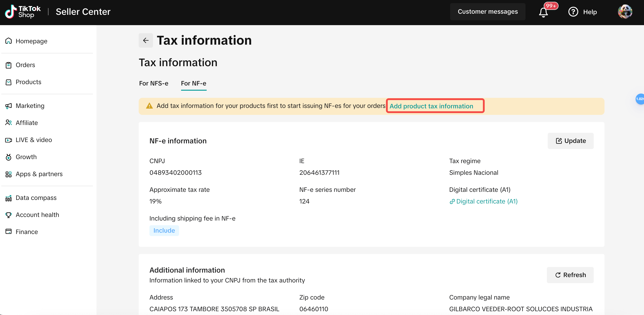644x315 pixels.
Task: Select the For NF-e tab
Action: (x=193, y=83)
